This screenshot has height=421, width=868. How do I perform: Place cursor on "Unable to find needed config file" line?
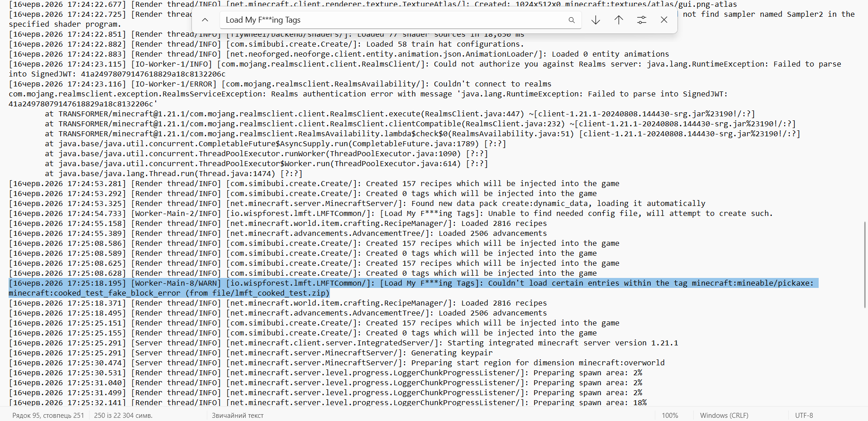tap(391, 214)
